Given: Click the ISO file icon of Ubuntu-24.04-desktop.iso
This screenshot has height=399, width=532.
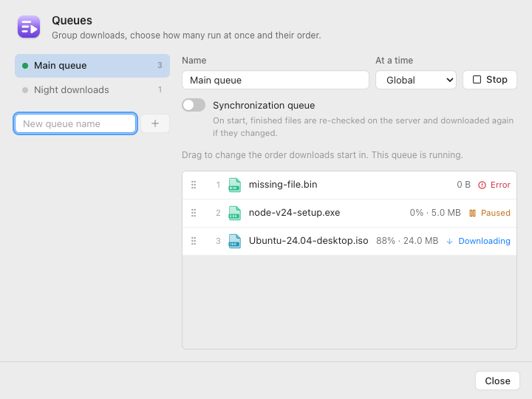Looking at the screenshot, I should [x=235, y=241].
